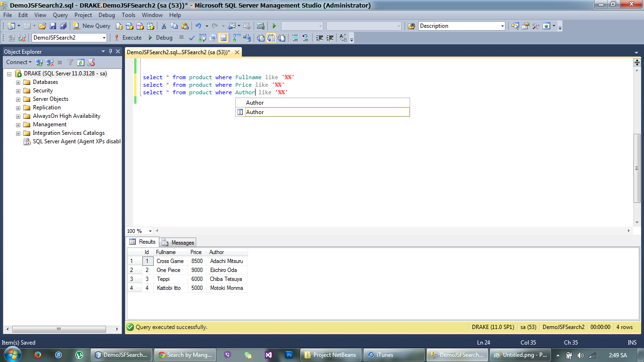
Task: Click the Save All toolbar icon
Action: click(63, 26)
